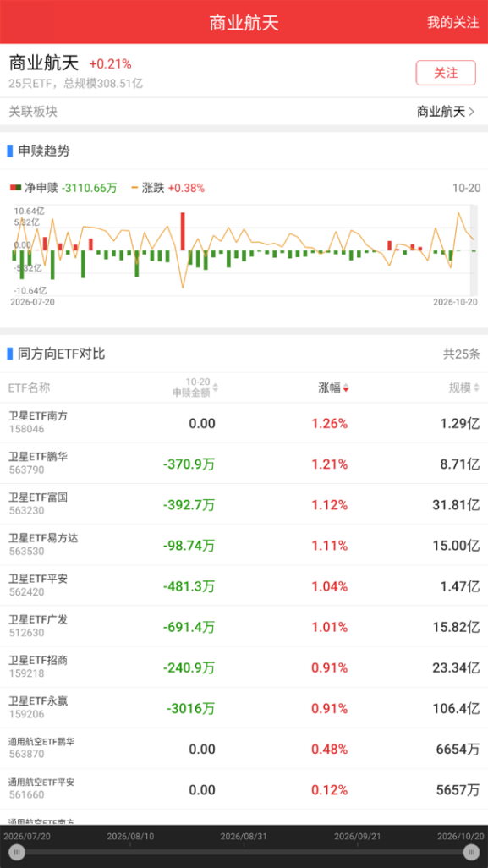Screen dimensions: 488x868
Task: Open 卫星ETF易方达 563530 row
Action: (x=244, y=545)
